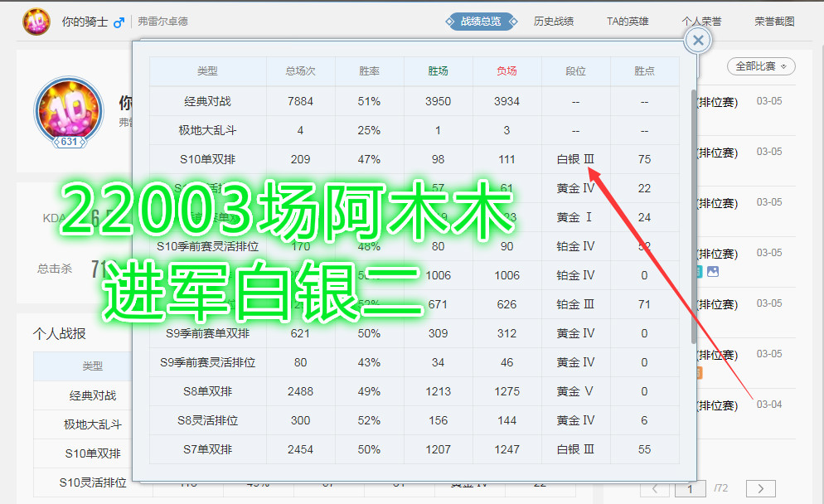Viewport: 824px width, 504px height.
Task: Open the 全部比赛 filter dropdown
Action: [x=760, y=65]
